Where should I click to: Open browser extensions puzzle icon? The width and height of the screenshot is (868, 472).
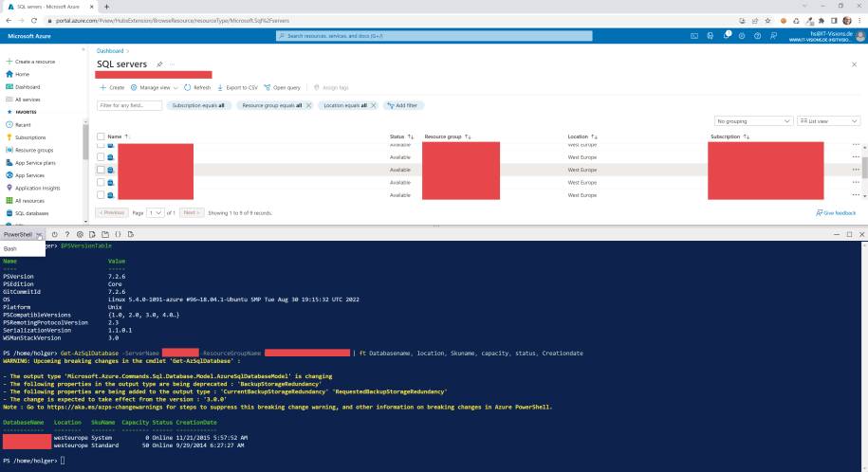tap(822, 21)
